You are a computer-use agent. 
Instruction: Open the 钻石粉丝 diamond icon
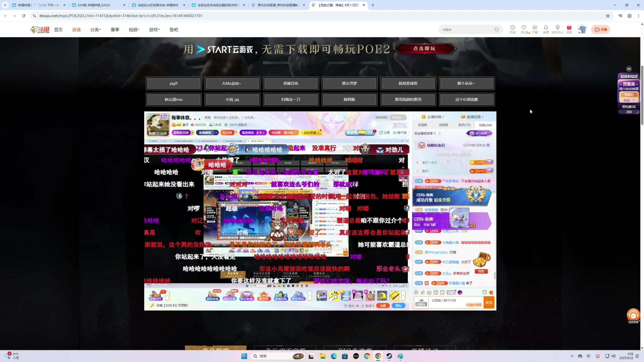click(x=247, y=296)
